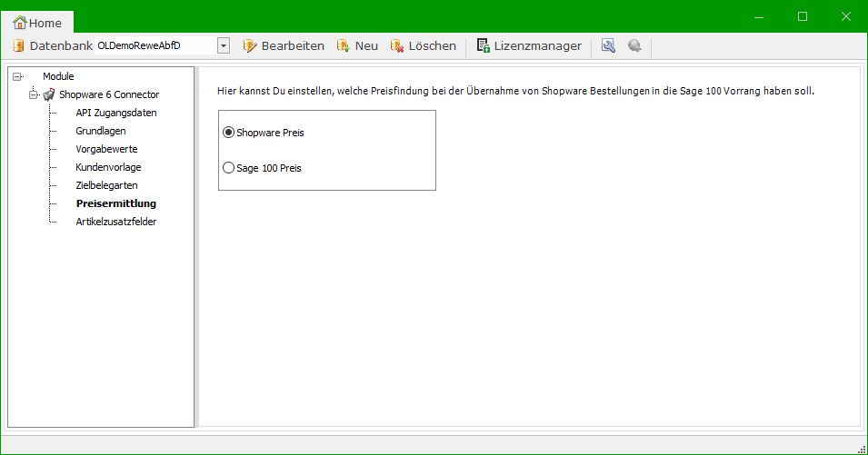Open the Vorgabewerte tree entry
868x455 pixels.
coord(106,149)
